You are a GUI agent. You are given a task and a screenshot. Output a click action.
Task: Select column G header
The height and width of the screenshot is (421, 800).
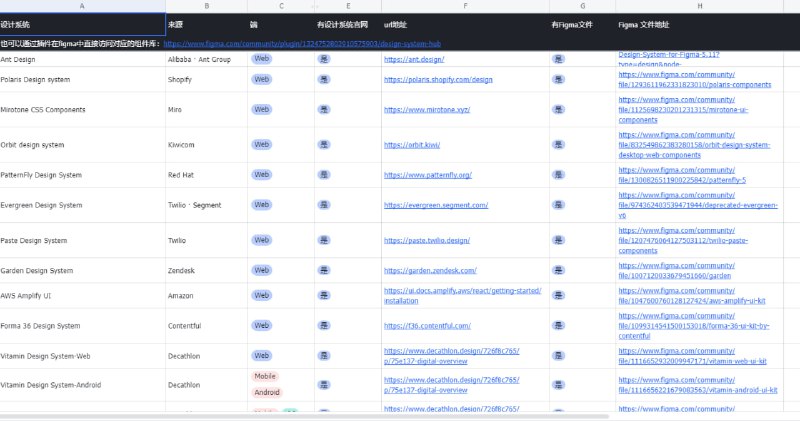pyautogui.click(x=583, y=6)
